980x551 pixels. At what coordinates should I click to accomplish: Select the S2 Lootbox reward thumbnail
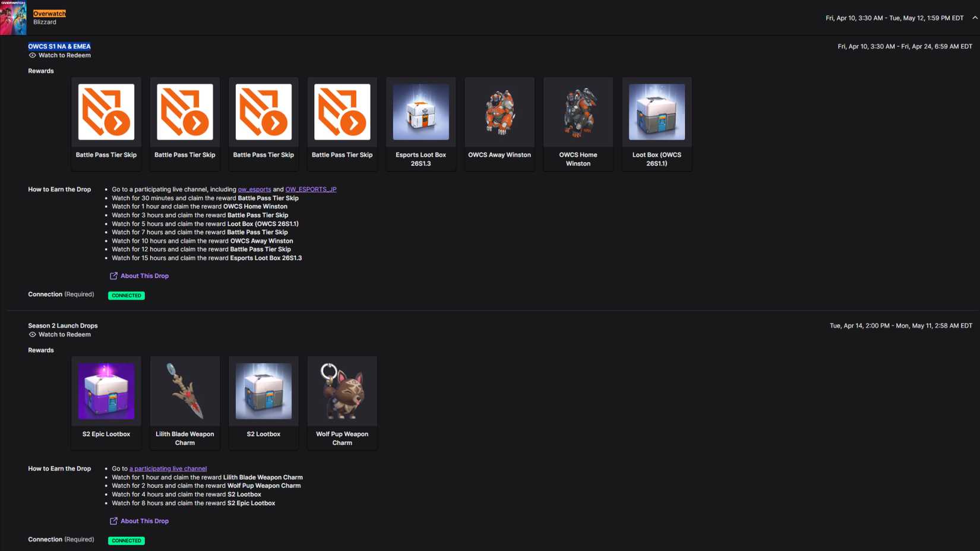click(x=263, y=391)
